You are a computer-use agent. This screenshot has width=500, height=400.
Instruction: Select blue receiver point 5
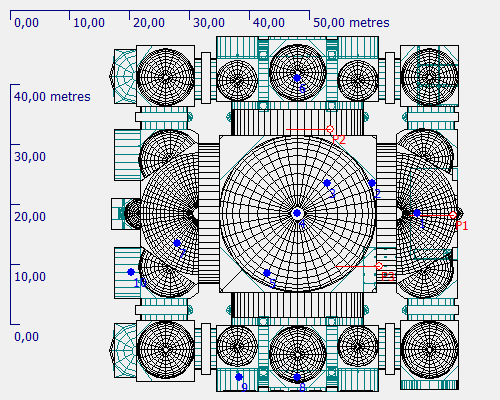pyautogui.click(x=267, y=273)
